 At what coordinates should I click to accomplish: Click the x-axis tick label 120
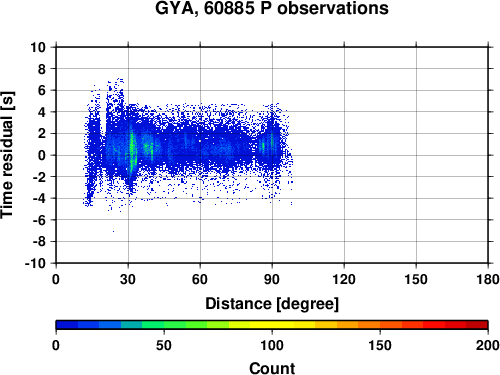pyautogui.click(x=344, y=279)
